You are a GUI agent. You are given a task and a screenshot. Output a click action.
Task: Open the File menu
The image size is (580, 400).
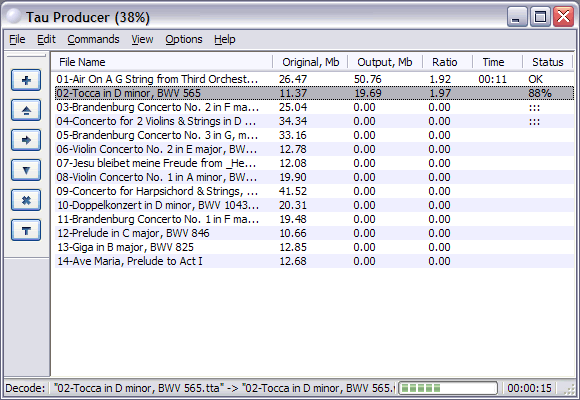pyautogui.click(x=17, y=39)
